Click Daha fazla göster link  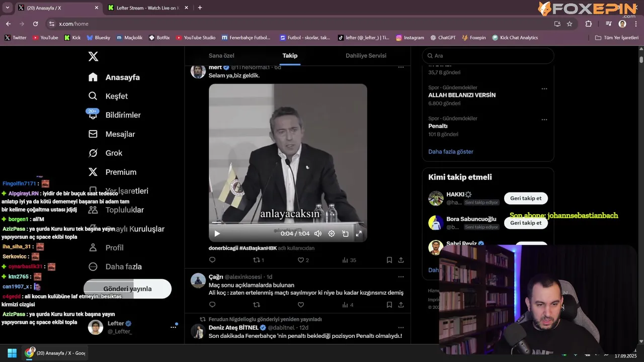coord(451,151)
